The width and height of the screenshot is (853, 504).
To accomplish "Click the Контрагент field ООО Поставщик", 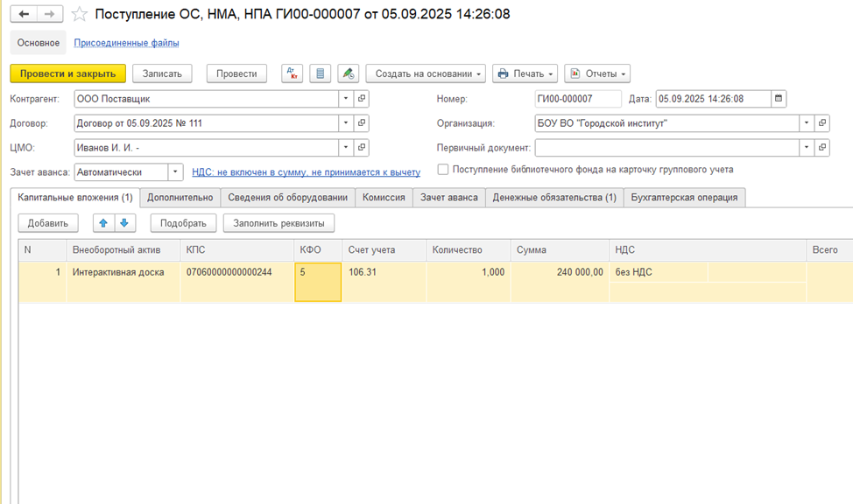I will click(206, 99).
